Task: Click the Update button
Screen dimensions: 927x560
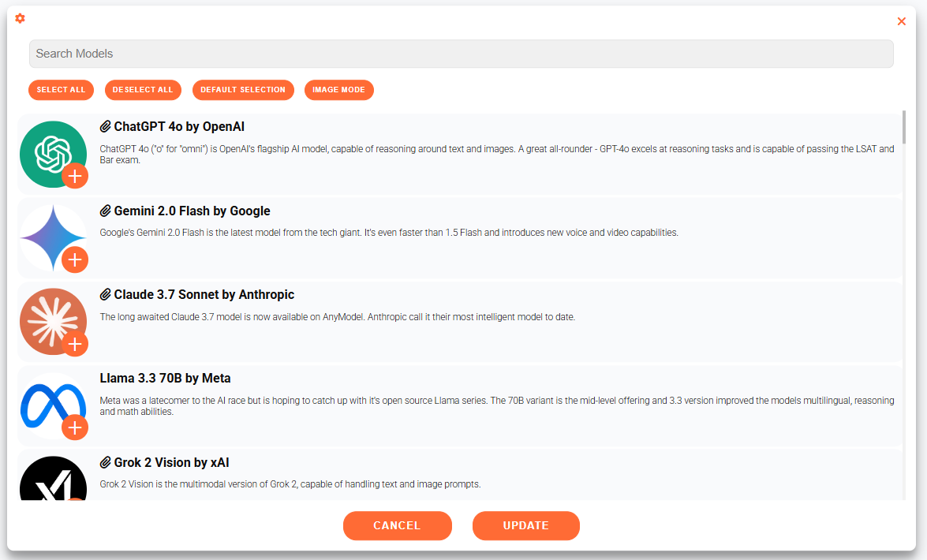Action: coord(525,526)
